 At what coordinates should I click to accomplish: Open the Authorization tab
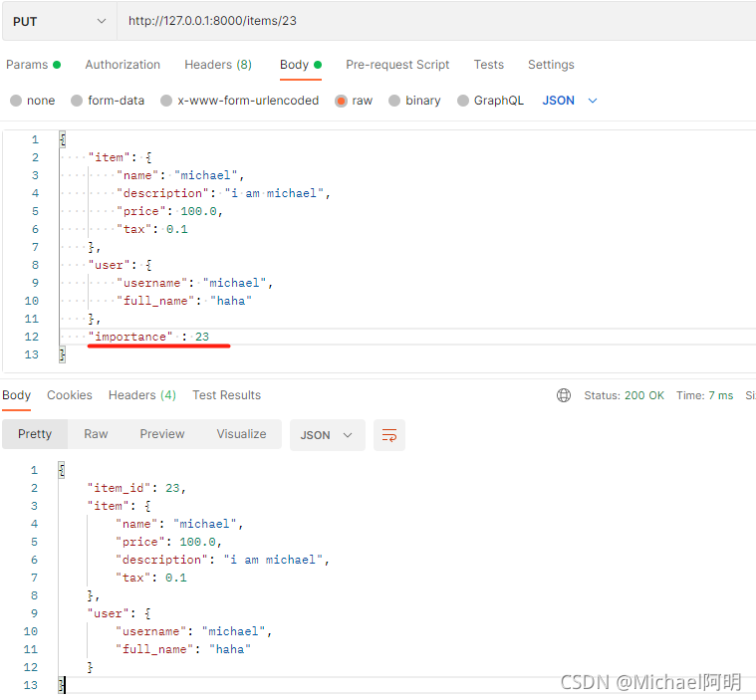click(123, 65)
